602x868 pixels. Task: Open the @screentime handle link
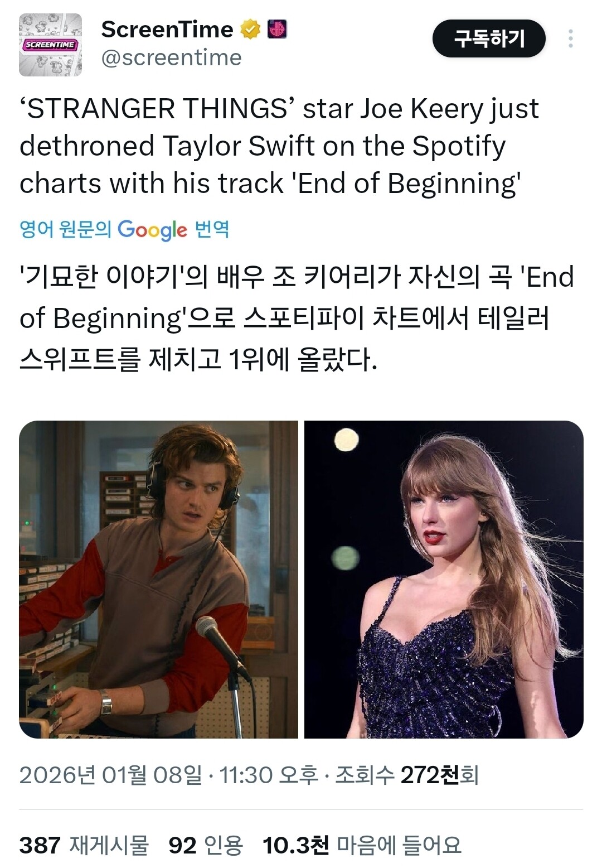click(x=172, y=57)
